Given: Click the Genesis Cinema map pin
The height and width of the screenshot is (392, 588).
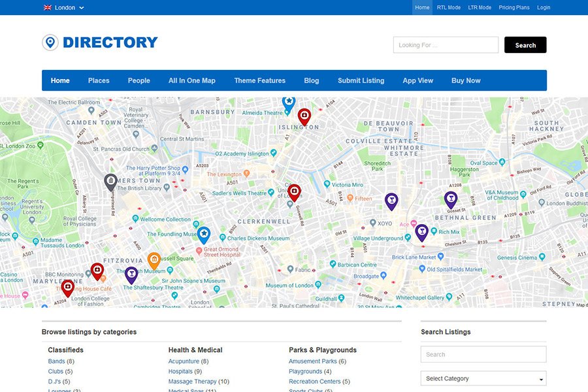Looking at the screenshot, I should point(542,257).
